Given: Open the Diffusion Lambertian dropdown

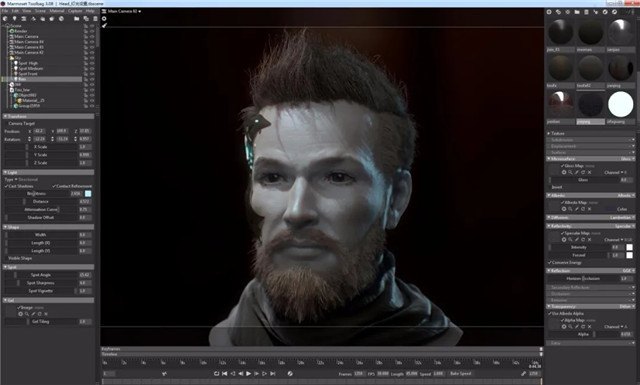Looking at the screenshot, I should click(622, 218).
